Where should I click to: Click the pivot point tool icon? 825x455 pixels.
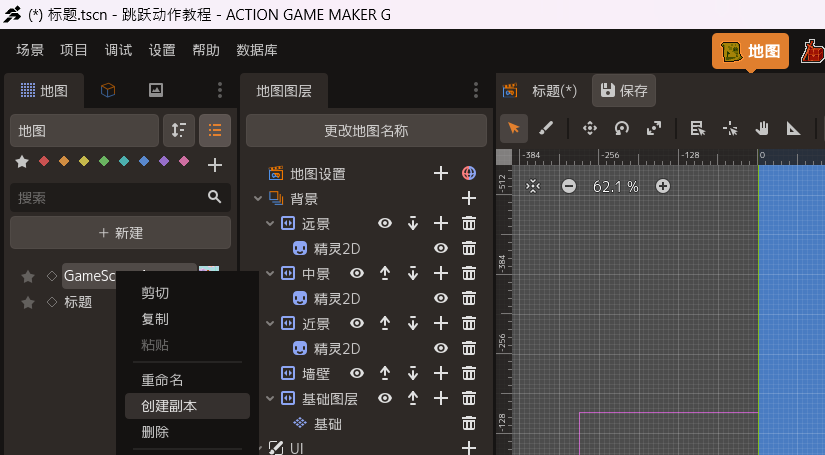point(730,128)
